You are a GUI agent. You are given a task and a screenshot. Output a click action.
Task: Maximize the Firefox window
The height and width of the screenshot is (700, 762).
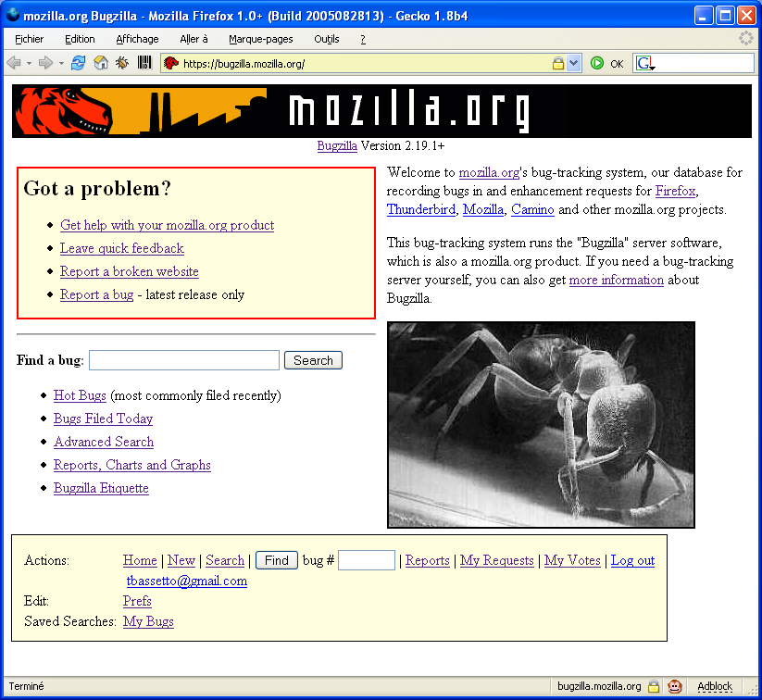pyautogui.click(x=725, y=16)
